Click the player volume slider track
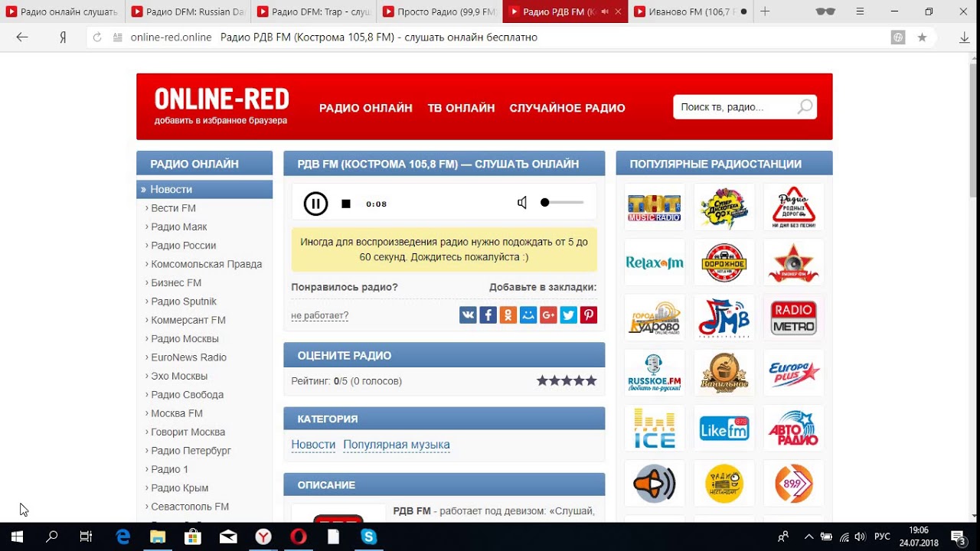The image size is (980, 551). click(x=563, y=203)
